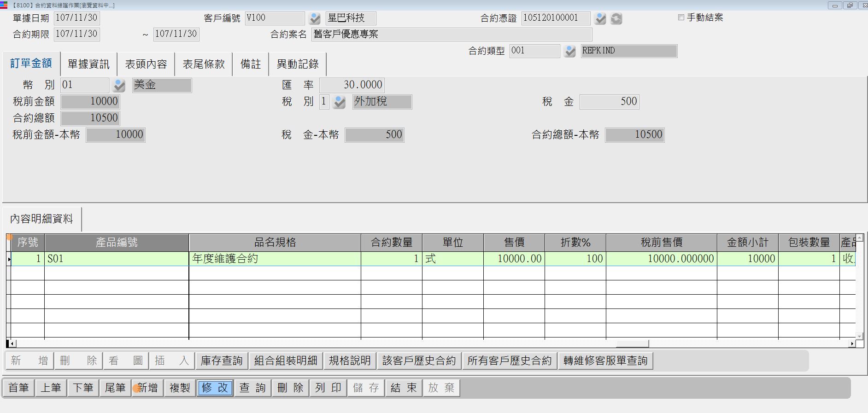868x413 pixels.
Task: Open 該客戶歷史合約
Action: 419,361
